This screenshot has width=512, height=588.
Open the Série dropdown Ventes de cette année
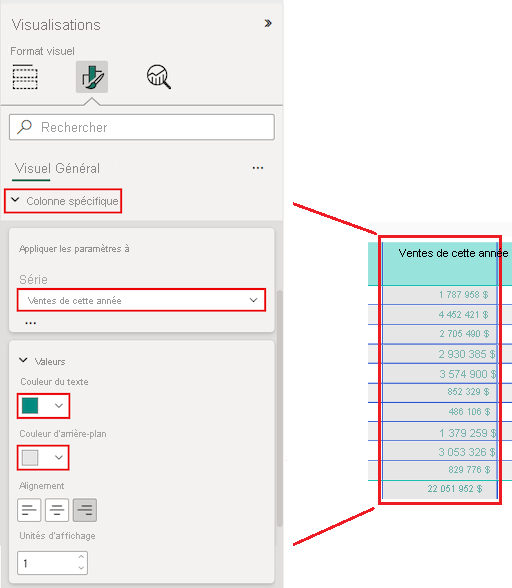141,300
